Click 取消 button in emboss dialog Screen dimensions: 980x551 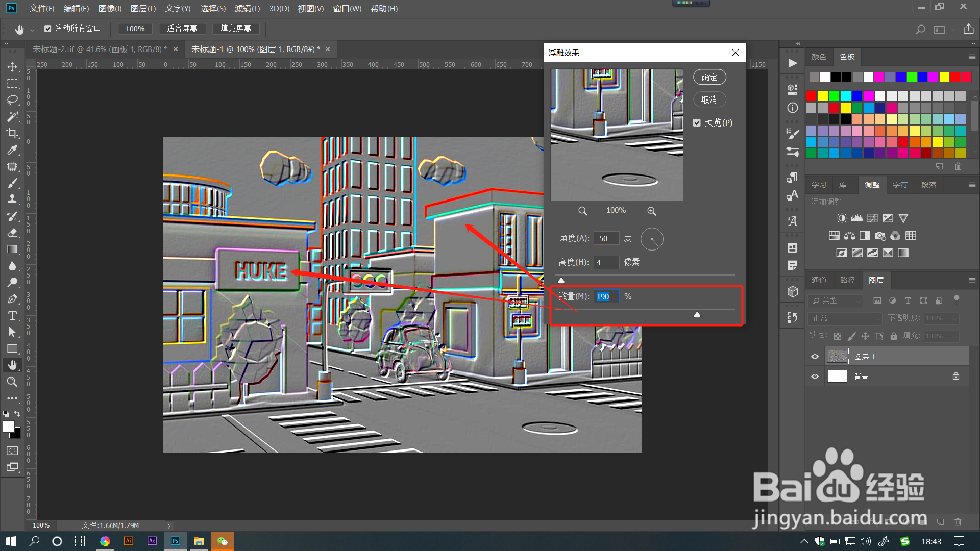(x=709, y=99)
